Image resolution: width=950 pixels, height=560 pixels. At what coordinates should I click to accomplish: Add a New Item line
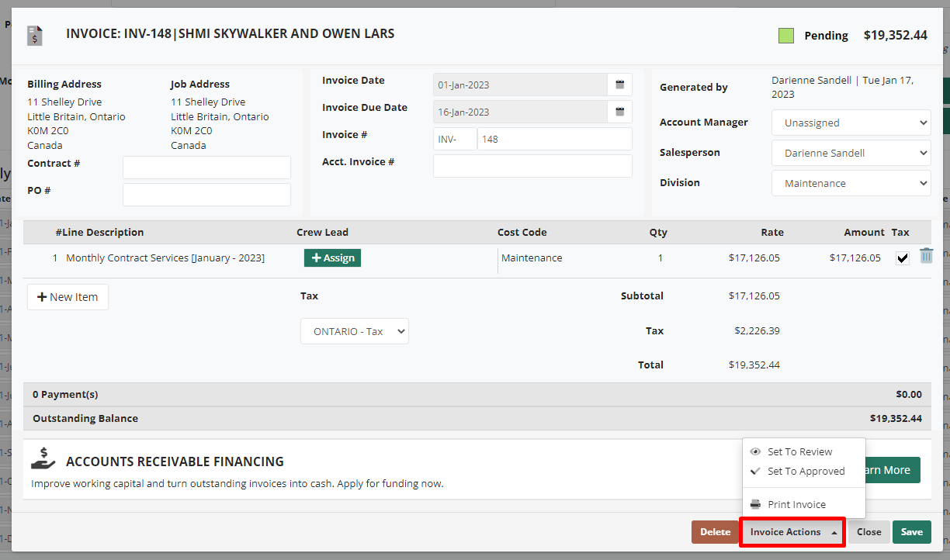(68, 297)
